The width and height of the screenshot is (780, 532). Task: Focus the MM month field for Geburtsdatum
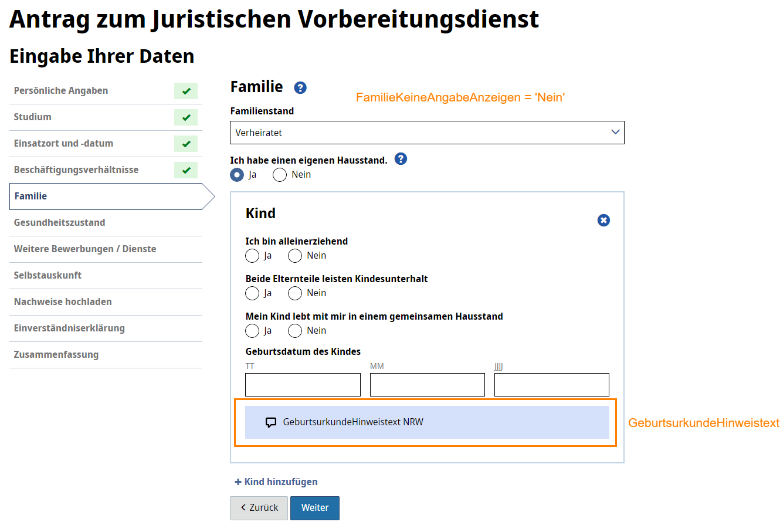pos(428,385)
